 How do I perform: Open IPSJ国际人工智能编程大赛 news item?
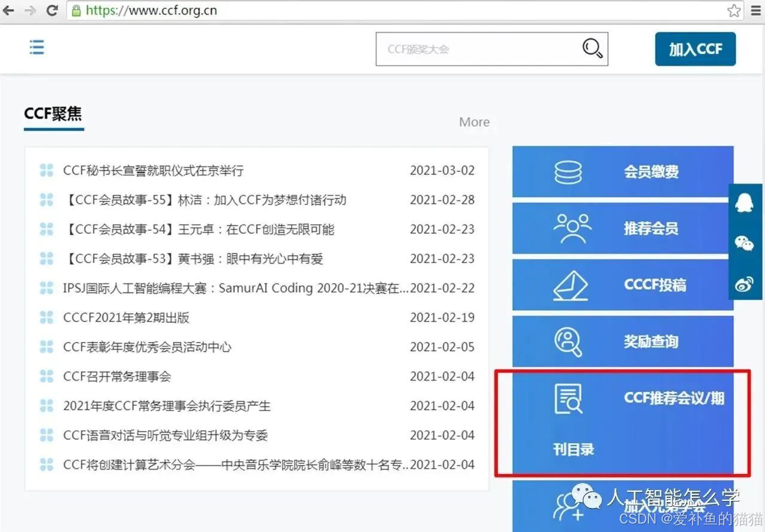(x=236, y=288)
